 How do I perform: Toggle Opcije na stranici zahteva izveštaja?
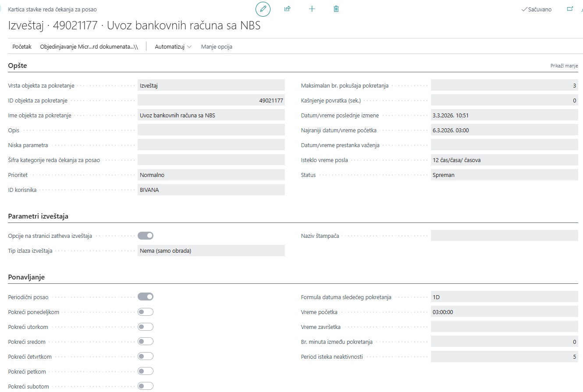(146, 236)
